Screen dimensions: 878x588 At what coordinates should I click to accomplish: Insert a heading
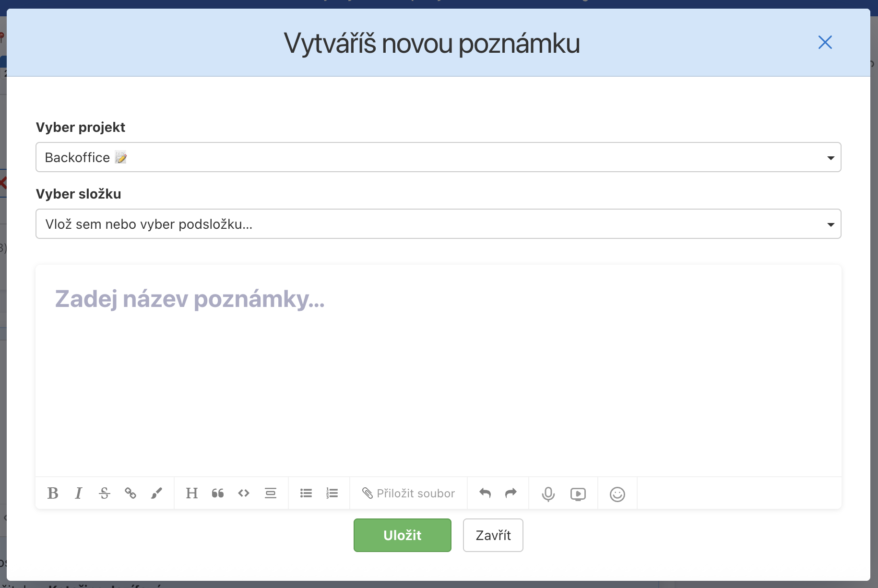point(191,493)
